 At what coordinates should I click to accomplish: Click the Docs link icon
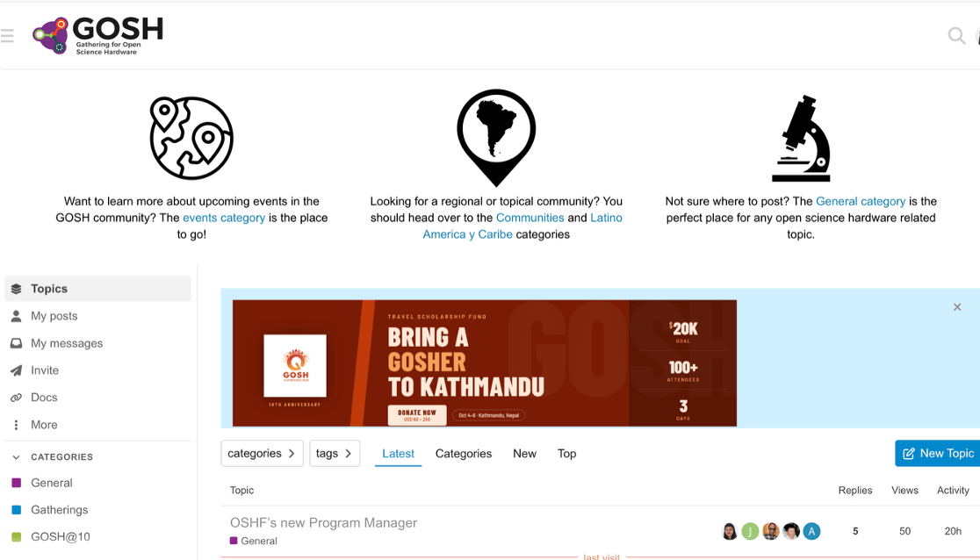click(17, 398)
